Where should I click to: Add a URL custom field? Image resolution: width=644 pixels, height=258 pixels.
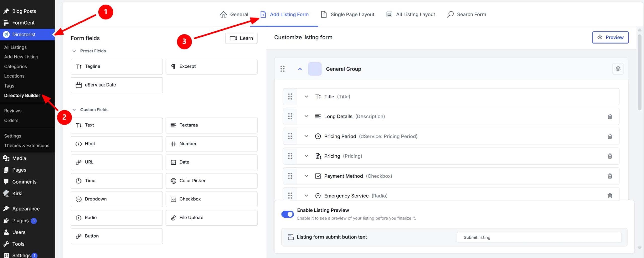coord(117,162)
